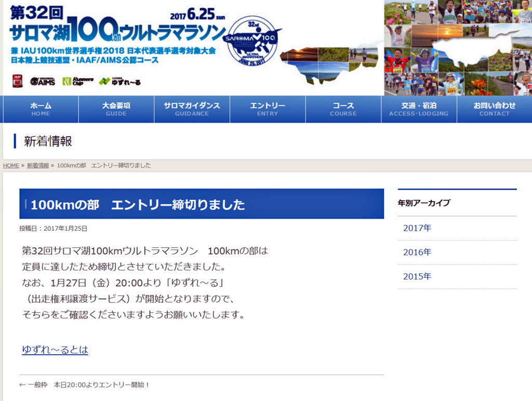
Task: Click the サロマ湖100kmウルトラマラソン site title
Action: [x=117, y=31]
